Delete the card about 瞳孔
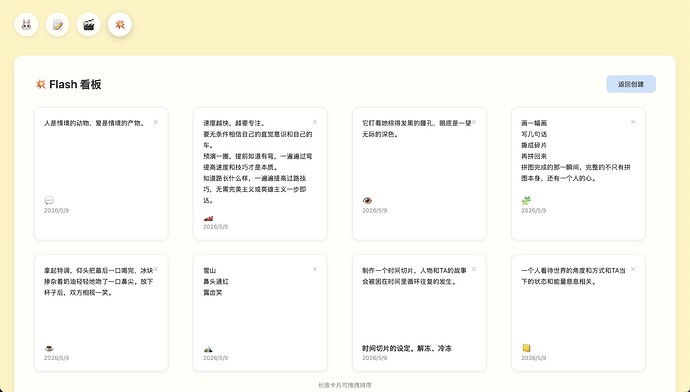 click(474, 122)
